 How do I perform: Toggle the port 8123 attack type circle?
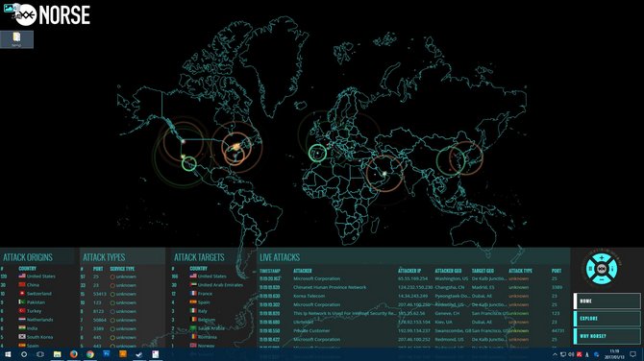coord(112,311)
